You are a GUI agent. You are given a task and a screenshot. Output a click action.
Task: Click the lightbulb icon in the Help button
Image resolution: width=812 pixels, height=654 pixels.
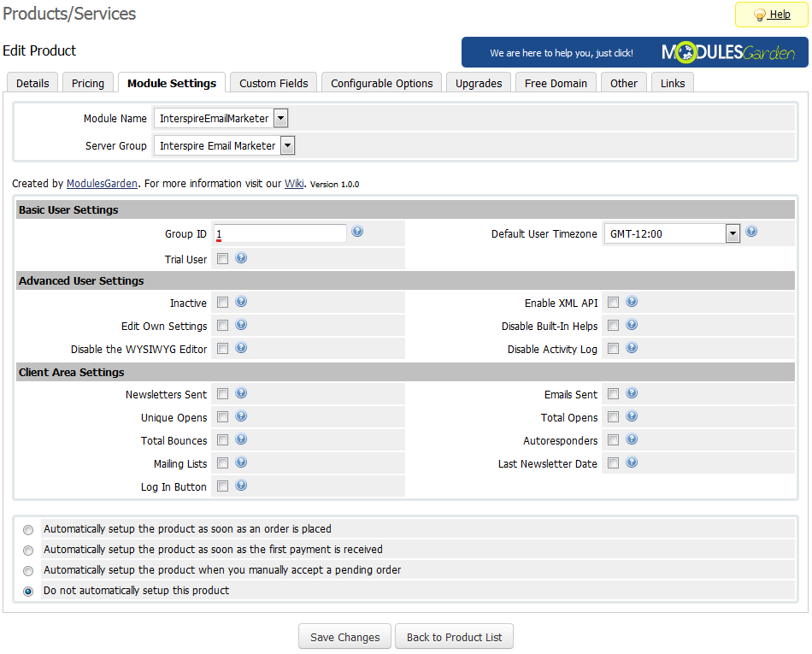click(x=759, y=15)
